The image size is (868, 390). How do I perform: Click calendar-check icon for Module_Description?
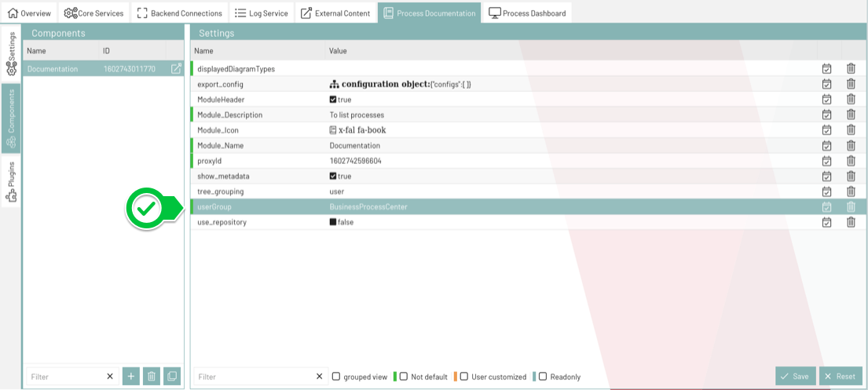pyautogui.click(x=826, y=115)
